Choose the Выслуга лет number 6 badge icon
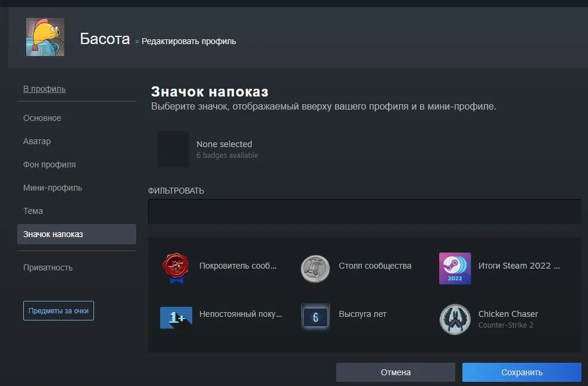The image size is (588, 386). click(x=316, y=317)
